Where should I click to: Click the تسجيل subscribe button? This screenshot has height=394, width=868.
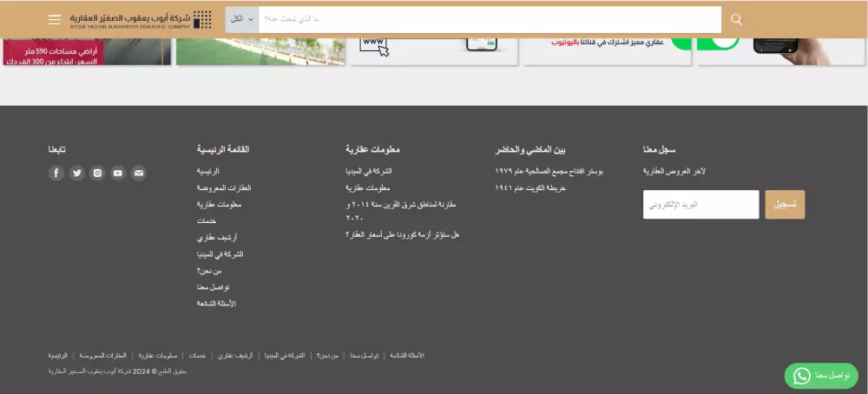coord(785,205)
